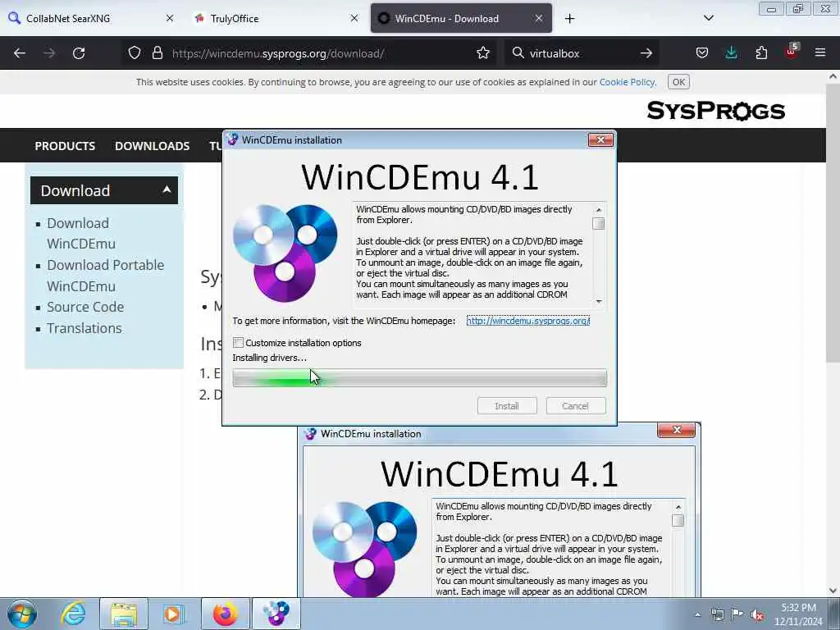This screenshot has height=630, width=840.
Task: Click the WinCDEmu homepage link in installer
Action: tap(527, 321)
